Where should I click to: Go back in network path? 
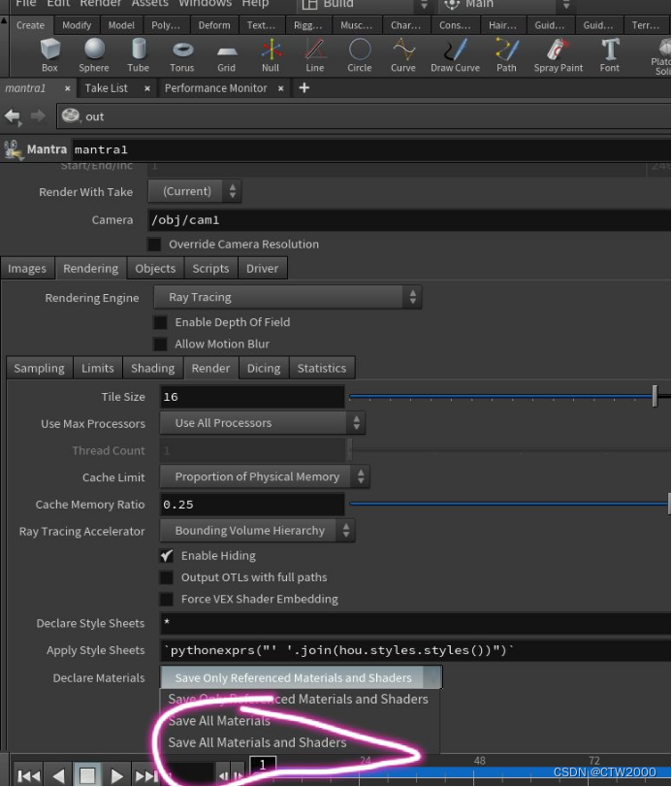[12, 116]
